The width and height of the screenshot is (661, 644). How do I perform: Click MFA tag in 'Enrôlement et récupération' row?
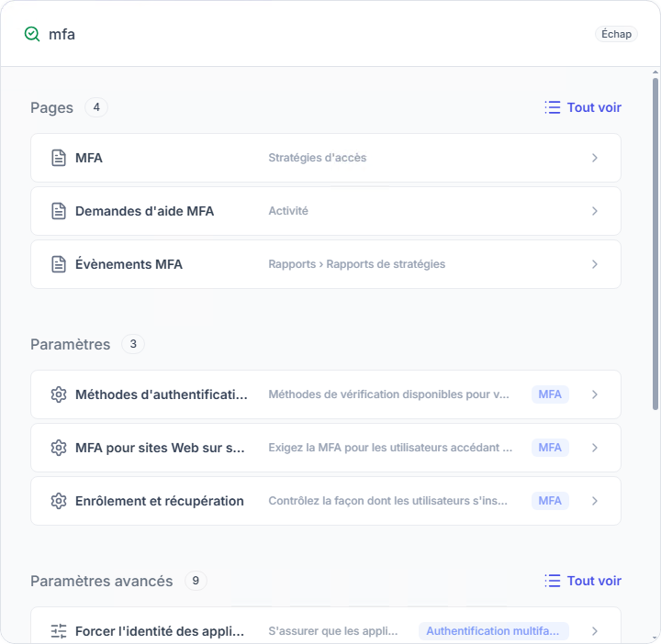550,501
